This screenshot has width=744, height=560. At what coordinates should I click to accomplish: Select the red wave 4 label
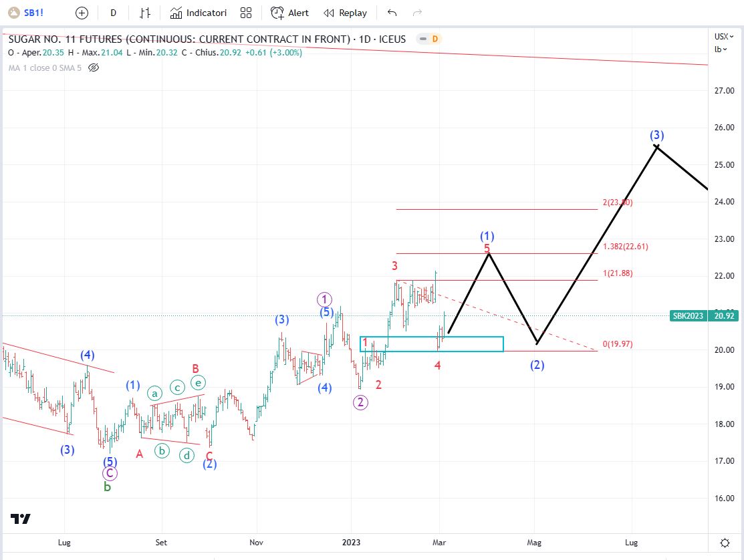[x=437, y=366]
